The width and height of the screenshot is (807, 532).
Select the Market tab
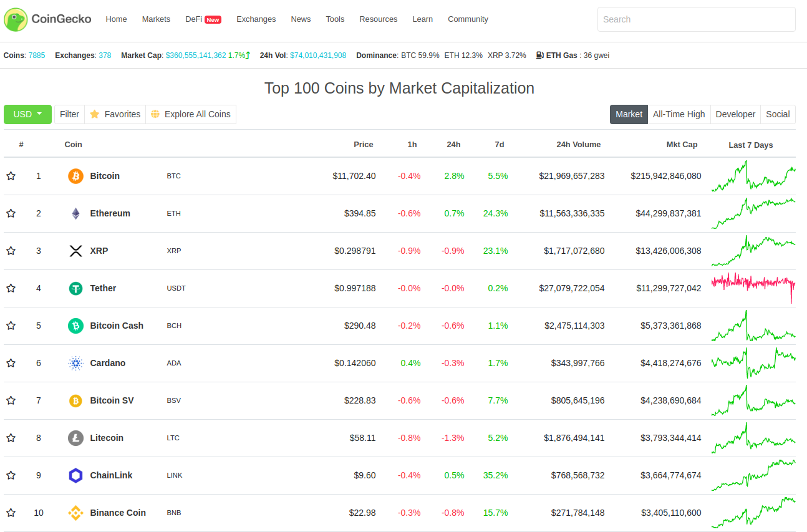pyautogui.click(x=629, y=114)
